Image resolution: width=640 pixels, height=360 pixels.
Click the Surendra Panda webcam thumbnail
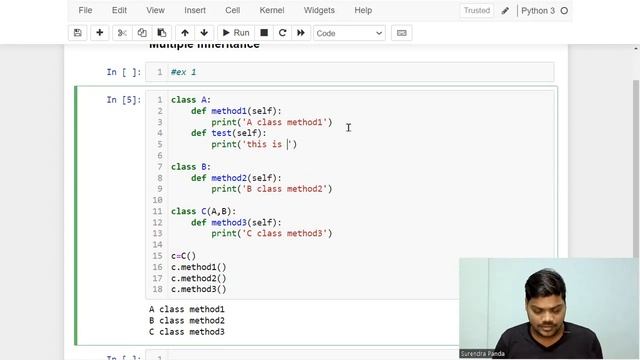549,309
